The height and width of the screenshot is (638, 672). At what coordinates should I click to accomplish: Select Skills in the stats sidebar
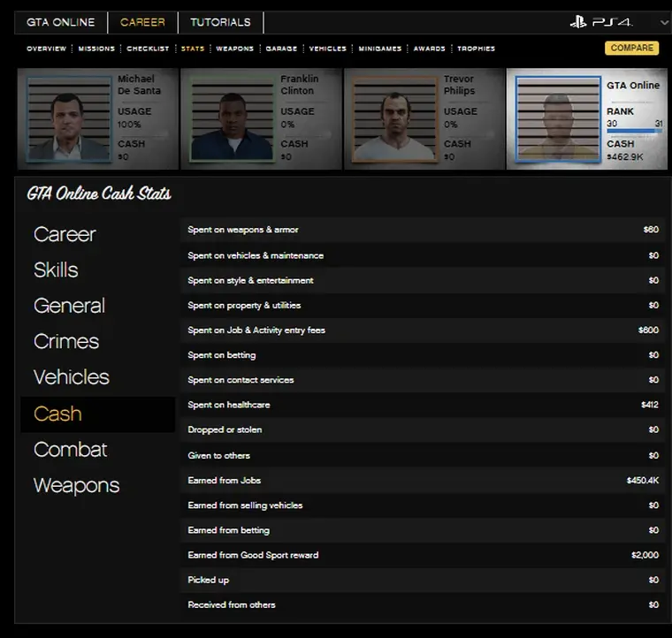(x=56, y=270)
